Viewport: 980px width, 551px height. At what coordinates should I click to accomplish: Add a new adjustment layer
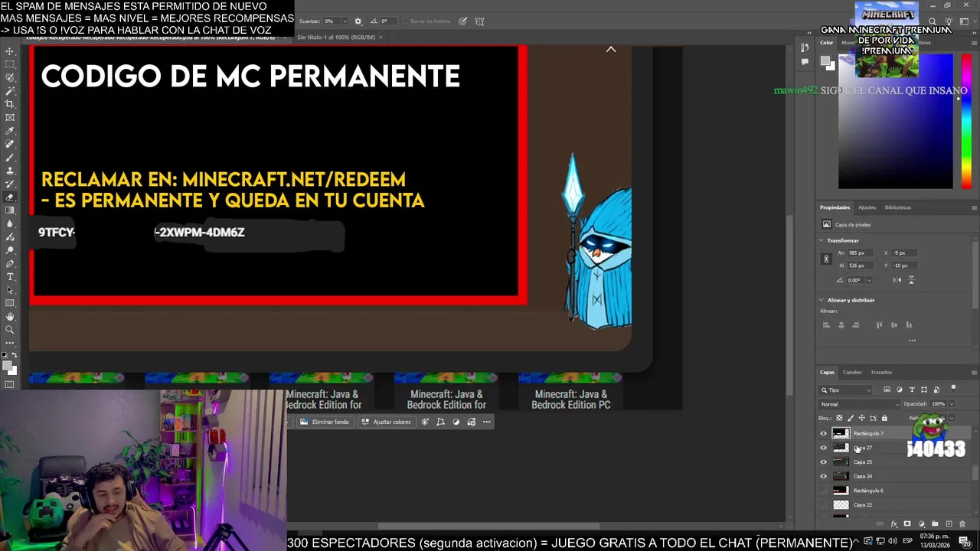pos(921,524)
